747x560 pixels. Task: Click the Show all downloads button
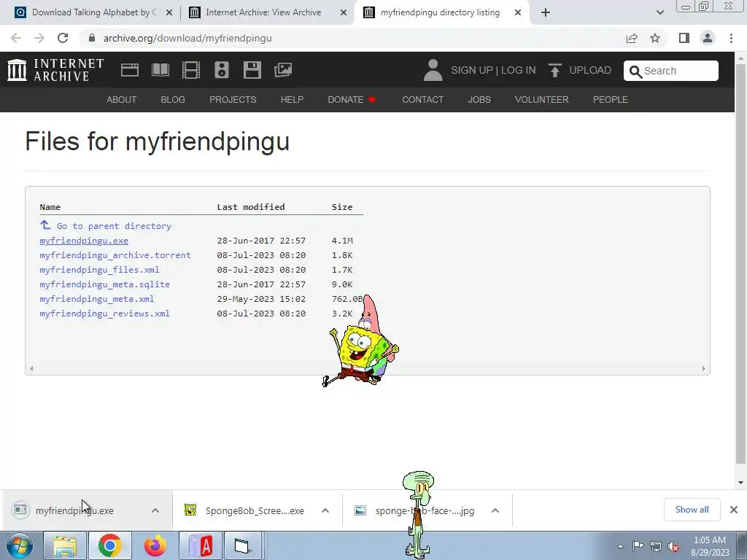[x=692, y=510]
